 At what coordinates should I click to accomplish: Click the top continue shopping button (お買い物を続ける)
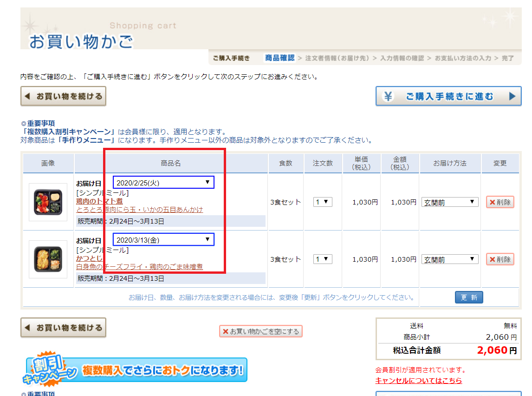(x=64, y=96)
